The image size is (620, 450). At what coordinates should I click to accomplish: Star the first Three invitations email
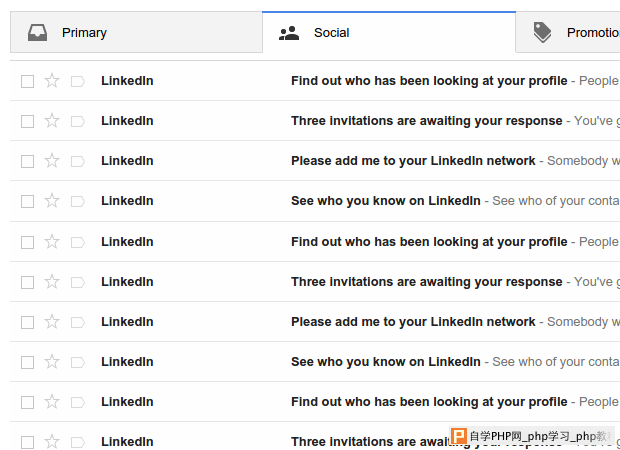coord(52,121)
